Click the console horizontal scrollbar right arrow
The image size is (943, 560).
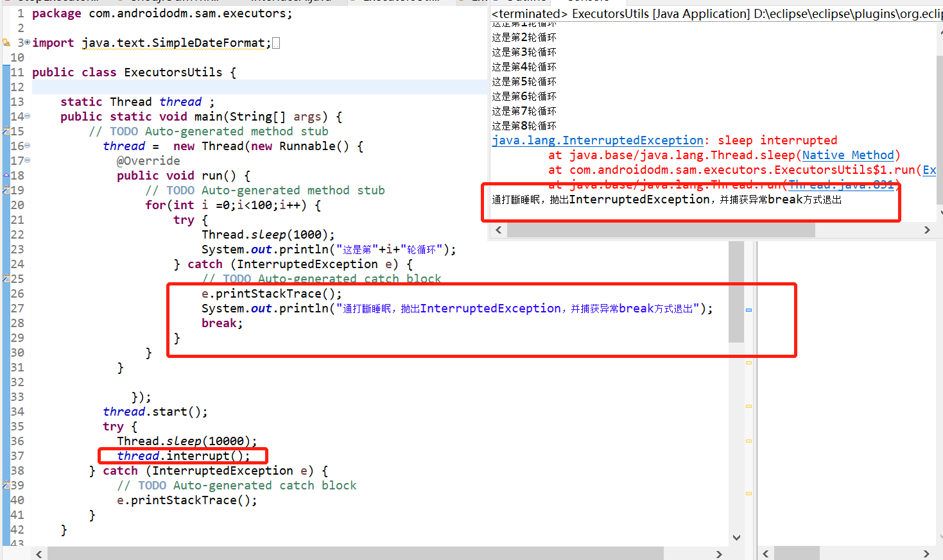(927, 230)
